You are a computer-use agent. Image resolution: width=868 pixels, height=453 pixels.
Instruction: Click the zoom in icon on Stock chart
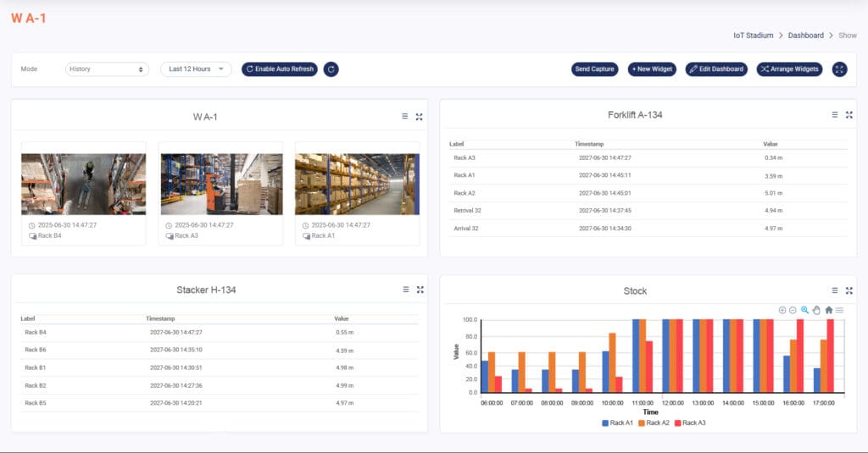pos(782,310)
